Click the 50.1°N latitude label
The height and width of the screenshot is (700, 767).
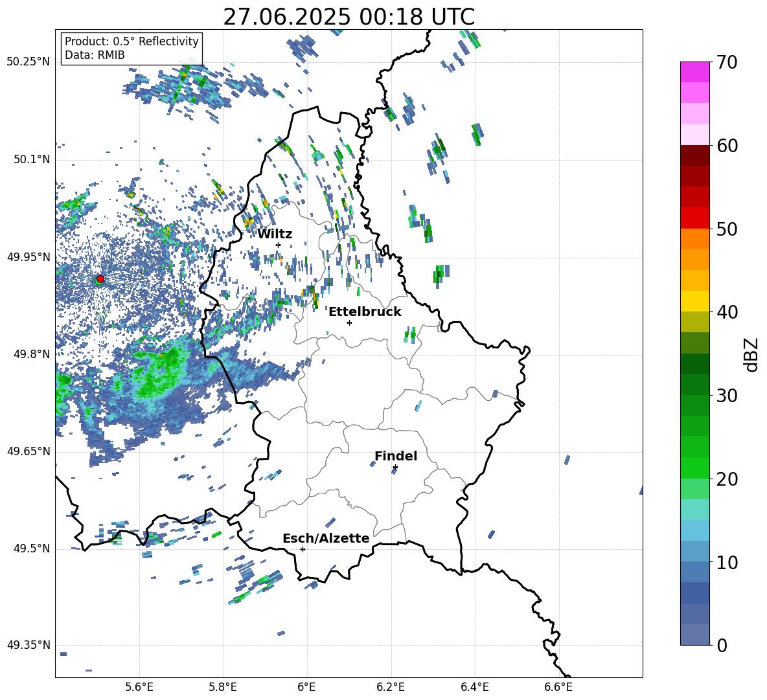pyautogui.click(x=32, y=160)
